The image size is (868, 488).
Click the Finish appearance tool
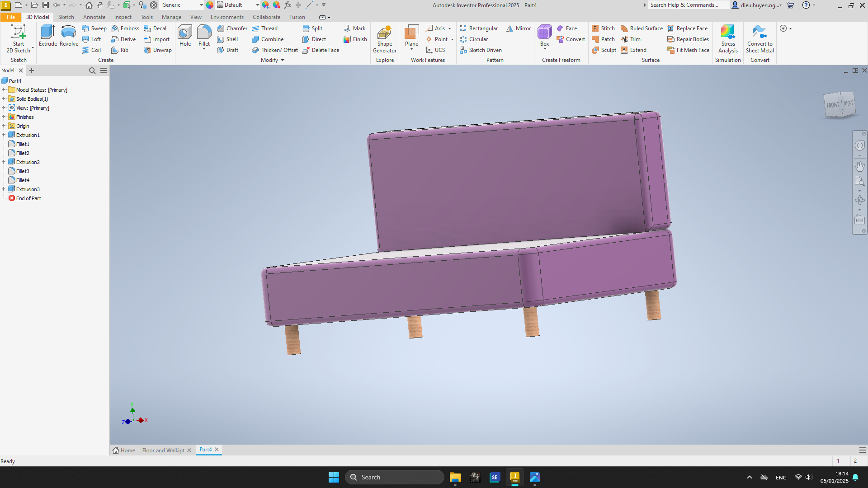(x=355, y=39)
